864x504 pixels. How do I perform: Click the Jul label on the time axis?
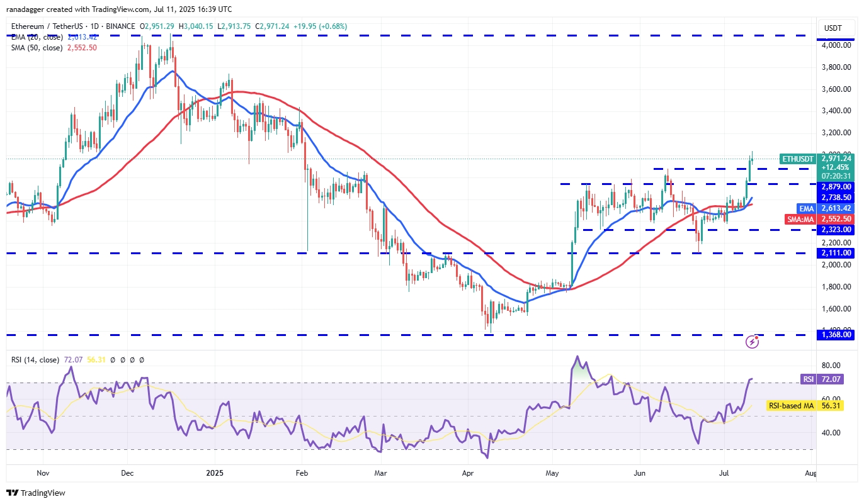[x=725, y=473]
